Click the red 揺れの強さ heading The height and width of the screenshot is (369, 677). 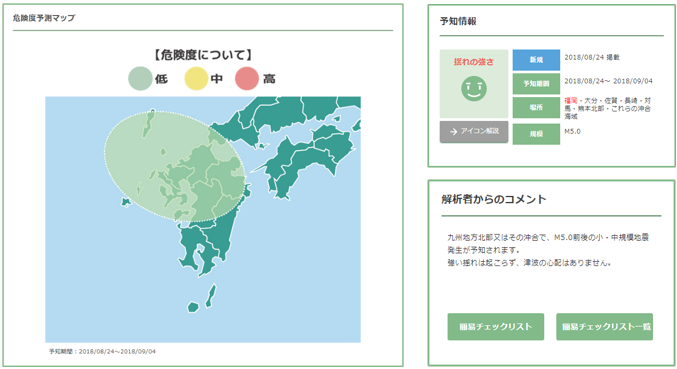coord(474,62)
